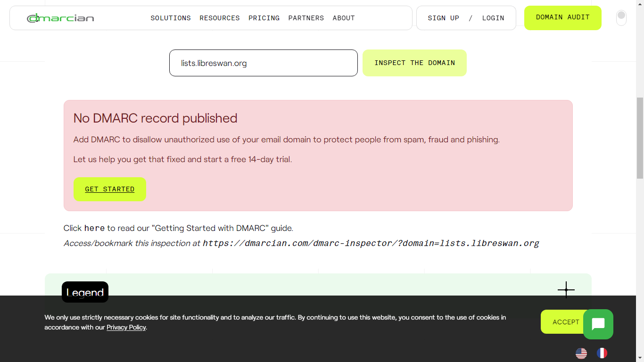644x362 pixels.
Task: Go to the Pricing page
Action: pyautogui.click(x=264, y=18)
